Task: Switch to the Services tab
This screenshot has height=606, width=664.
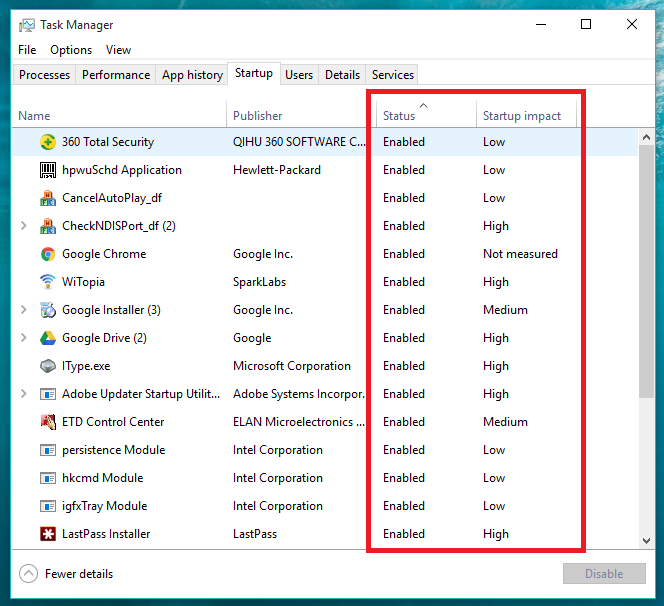Action: pyautogui.click(x=393, y=75)
